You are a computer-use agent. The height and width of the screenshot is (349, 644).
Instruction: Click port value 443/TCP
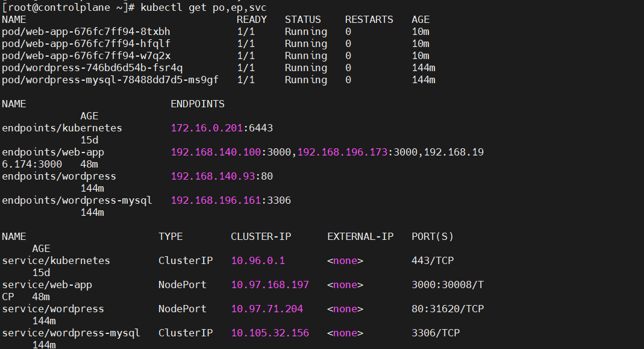(433, 260)
